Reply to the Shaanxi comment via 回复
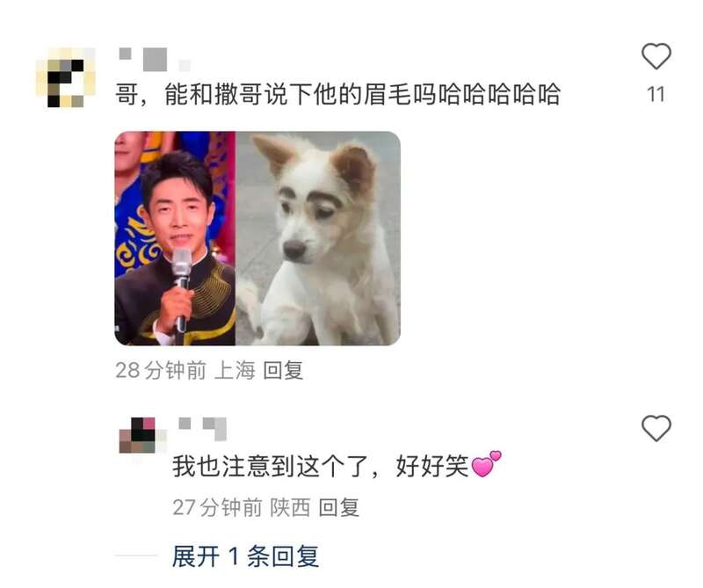Screen dimensions: 703x588 338,508
